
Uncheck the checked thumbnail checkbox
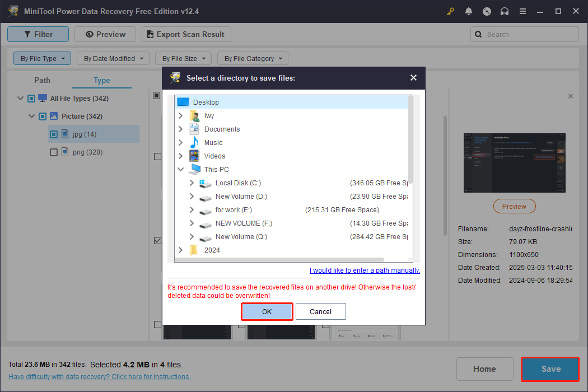click(x=157, y=240)
